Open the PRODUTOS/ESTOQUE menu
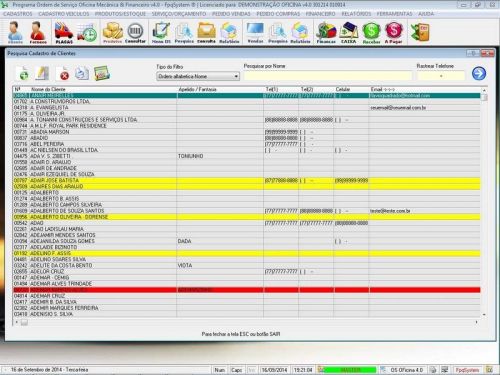This screenshot has height=375, width=500. tap(120, 14)
